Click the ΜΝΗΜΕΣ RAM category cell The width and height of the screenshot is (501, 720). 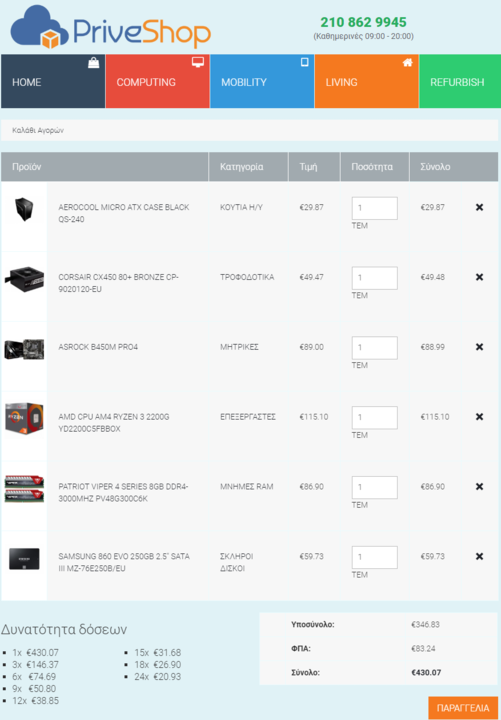[247, 486]
